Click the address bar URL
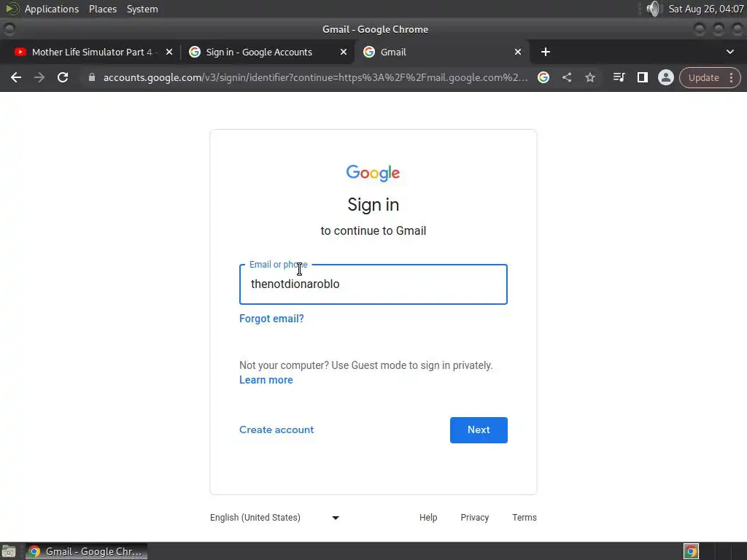747x560 pixels. (315, 77)
